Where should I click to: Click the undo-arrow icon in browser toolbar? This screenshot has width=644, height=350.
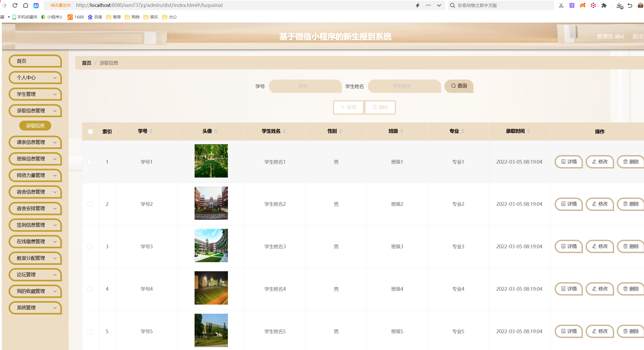(x=630, y=5)
